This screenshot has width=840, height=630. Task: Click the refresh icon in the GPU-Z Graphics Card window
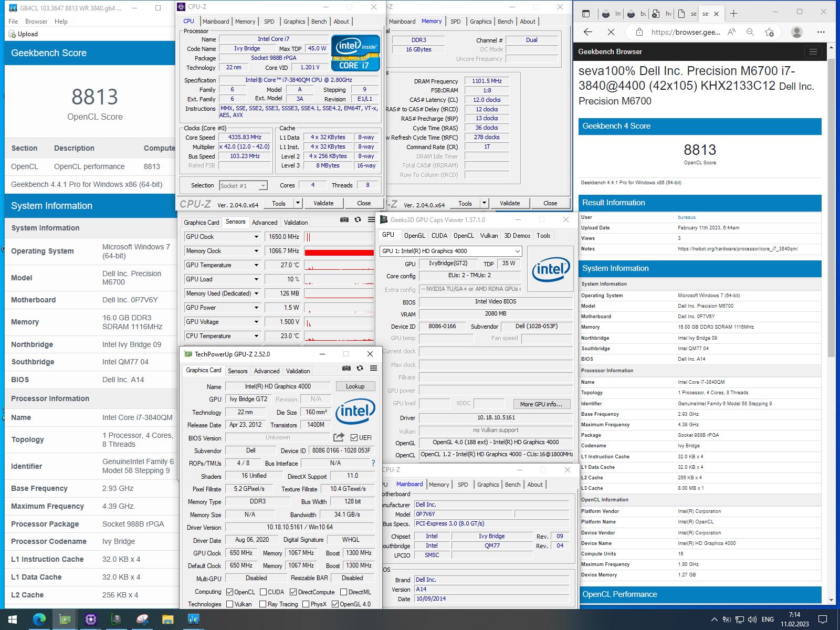click(360, 369)
